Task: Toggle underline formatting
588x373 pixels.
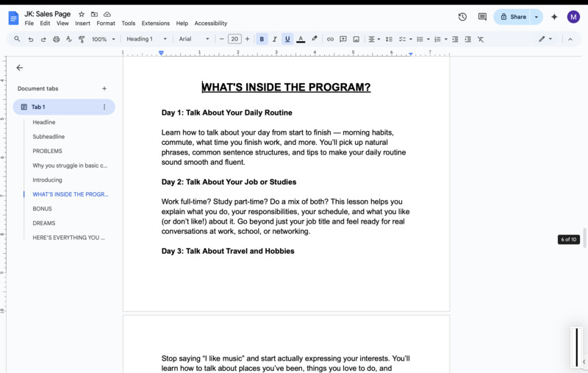Action: (287, 39)
